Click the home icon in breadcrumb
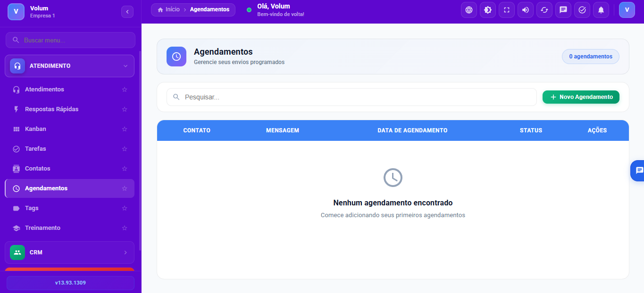 [x=160, y=9]
